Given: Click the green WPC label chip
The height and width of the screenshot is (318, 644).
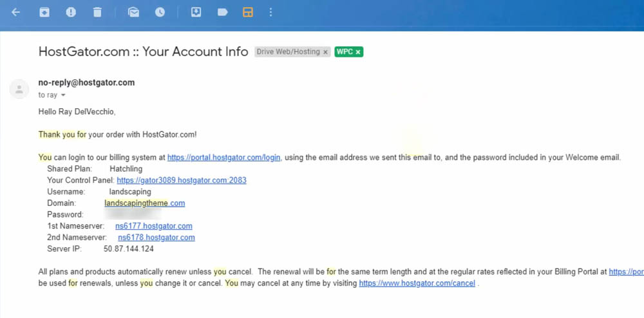Looking at the screenshot, I should pyautogui.click(x=345, y=51).
